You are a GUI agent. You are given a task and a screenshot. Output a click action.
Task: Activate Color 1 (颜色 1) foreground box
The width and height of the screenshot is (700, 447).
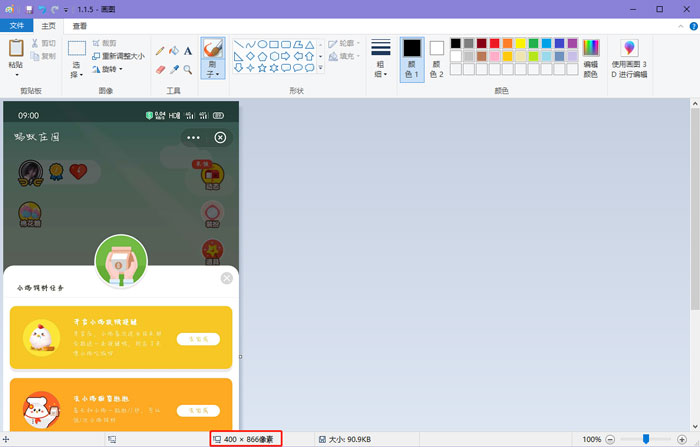click(412, 58)
